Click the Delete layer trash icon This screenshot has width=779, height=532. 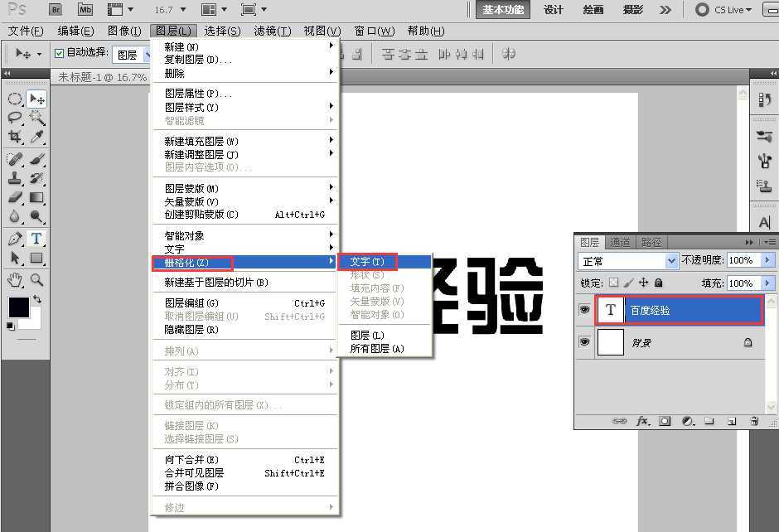[x=754, y=421]
